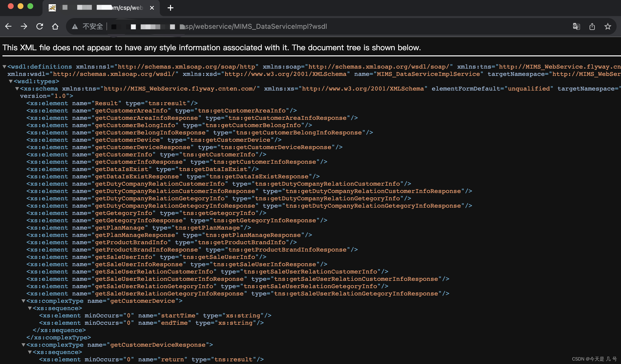Click the getDataIsExist element line
Screen dimensions: 621x364
(143, 169)
